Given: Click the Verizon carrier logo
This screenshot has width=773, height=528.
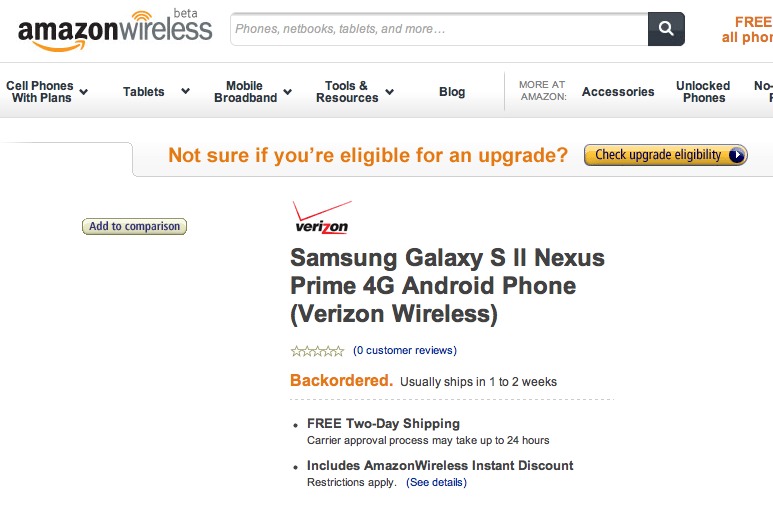Looking at the screenshot, I should point(321,217).
